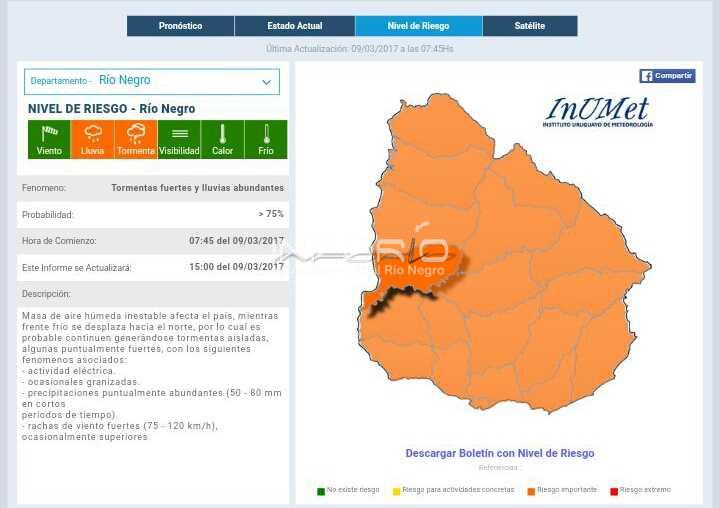Select the Frío cold risk icon
Image resolution: width=720 pixels, height=508 pixels.
[x=266, y=139]
